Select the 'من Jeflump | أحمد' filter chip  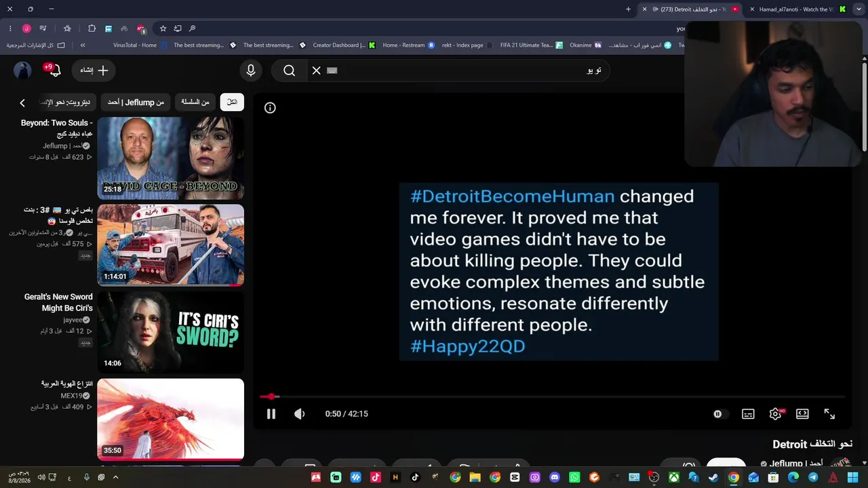[136, 102]
